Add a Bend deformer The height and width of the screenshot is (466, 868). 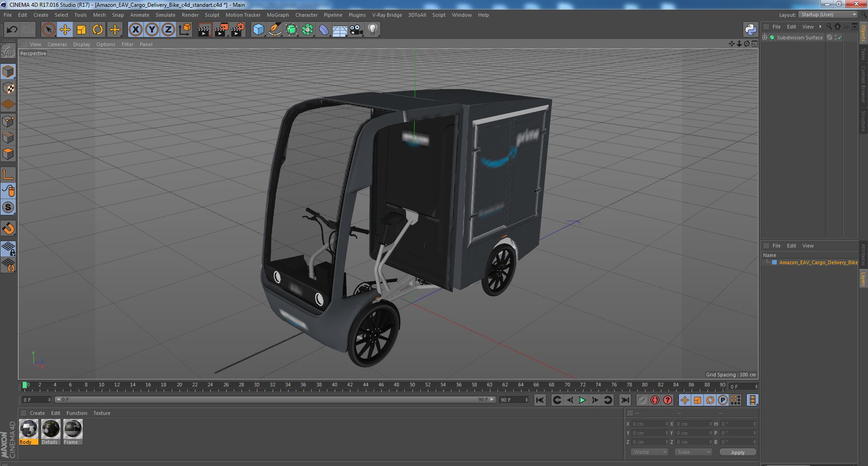click(324, 30)
